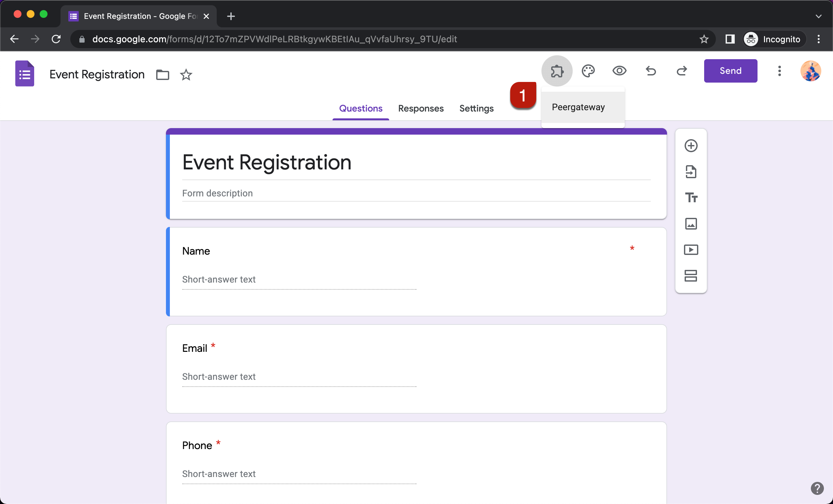Image resolution: width=833 pixels, height=504 pixels.
Task: Open the Customize theme palette
Action: [x=588, y=71]
